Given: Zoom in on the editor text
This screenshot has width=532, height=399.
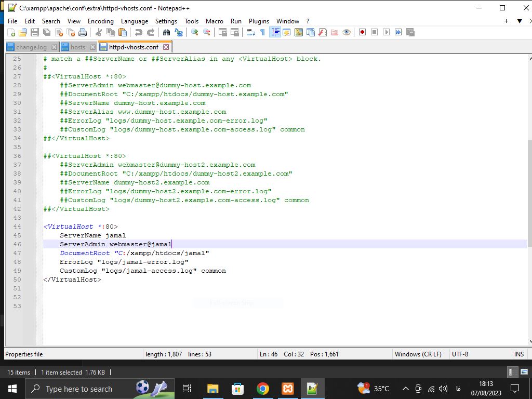Looking at the screenshot, I should 194,32.
